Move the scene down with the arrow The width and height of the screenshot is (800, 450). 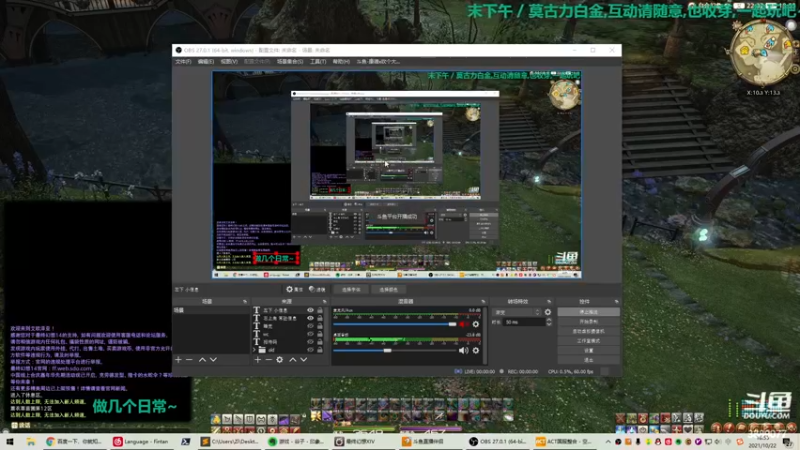[x=213, y=360]
